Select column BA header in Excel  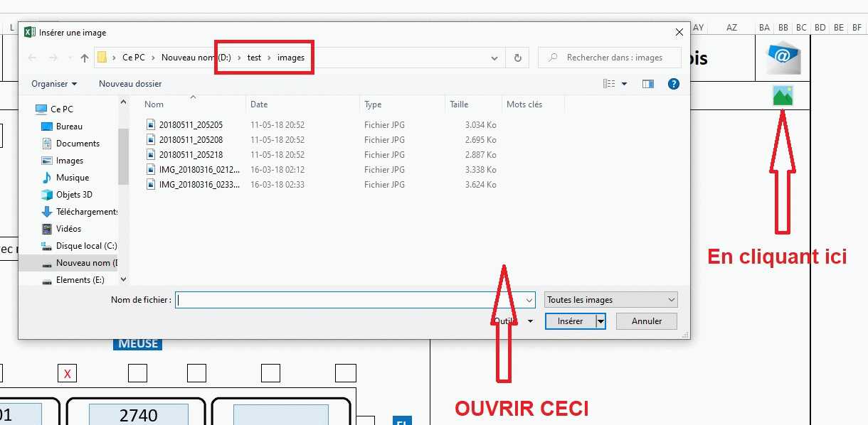(765, 27)
